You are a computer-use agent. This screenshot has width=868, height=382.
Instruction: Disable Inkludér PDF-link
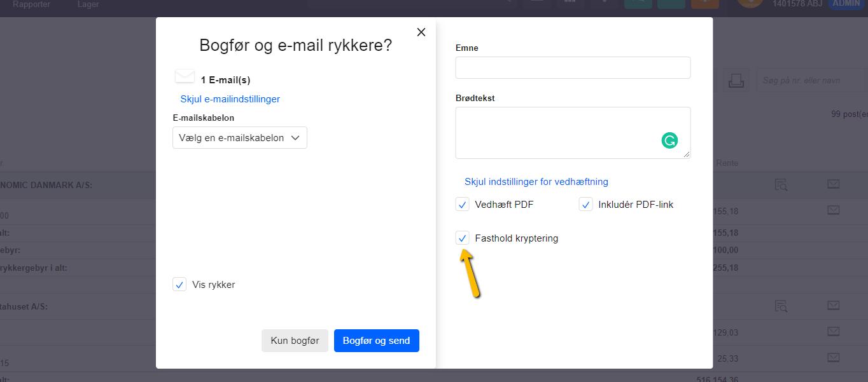point(585,204)
